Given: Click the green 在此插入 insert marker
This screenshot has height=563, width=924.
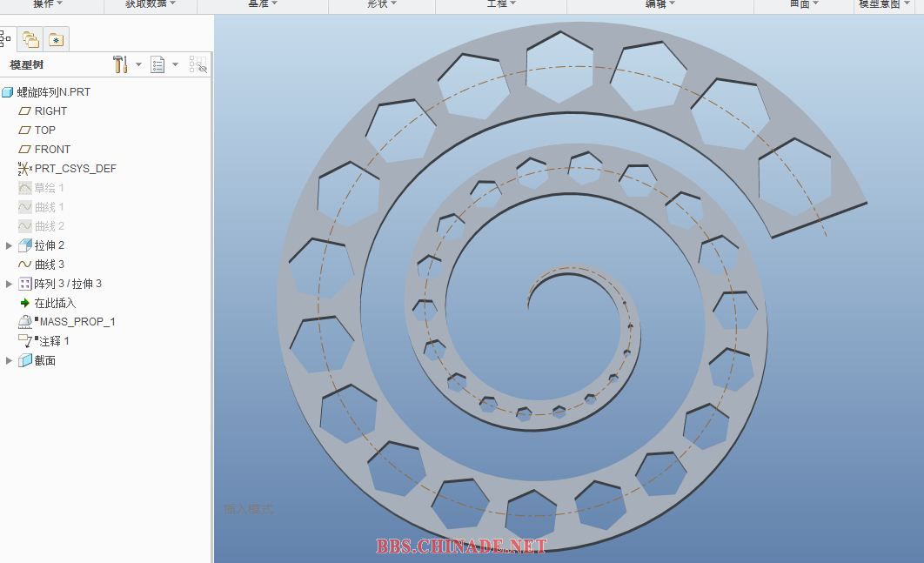Looking at the screenshot, I should point(54,303).
